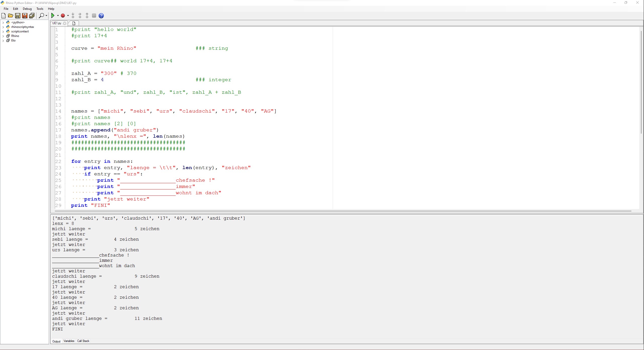Select the Step Over arrow icon
The height and width of the screenshot is (350, 644).
point(80,16)
